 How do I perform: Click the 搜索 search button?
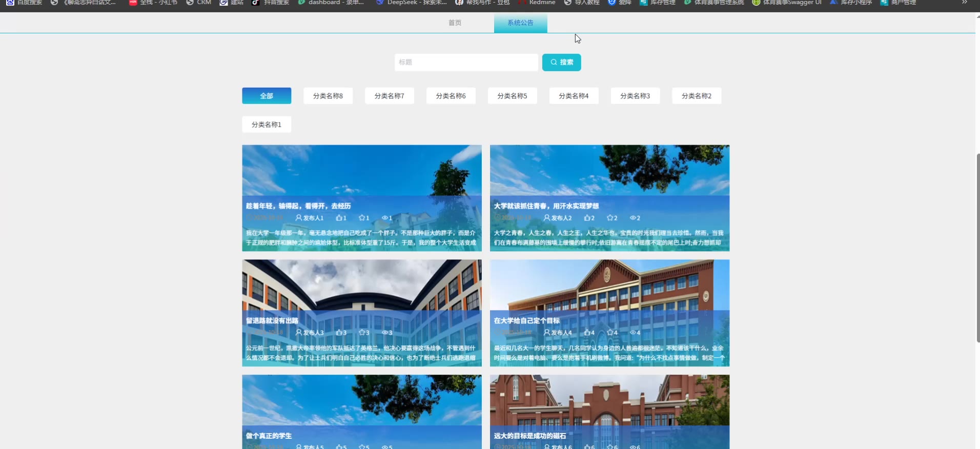click(562, 62)
